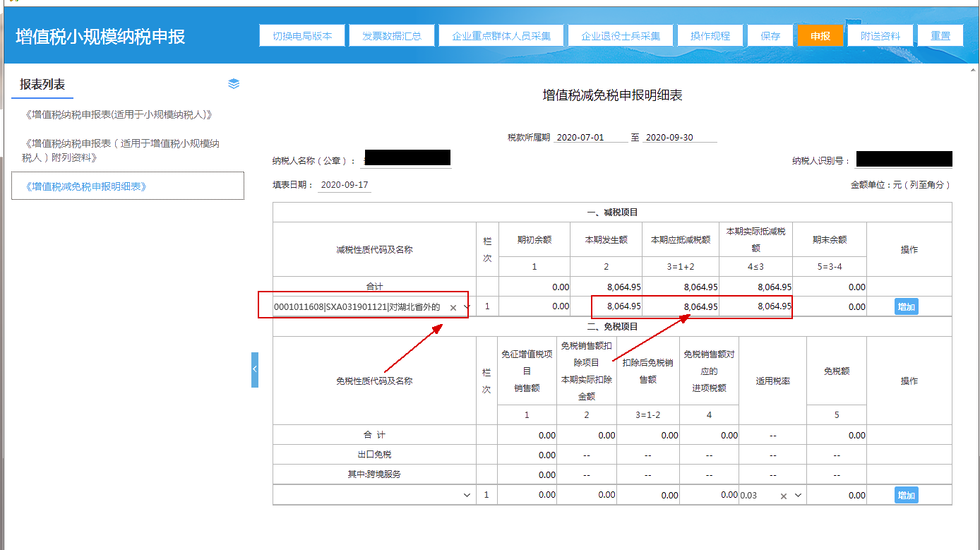The width and height of the screenshot is (980, 550).
Task: Click the 保存 button
Action: tap(770, 36)
